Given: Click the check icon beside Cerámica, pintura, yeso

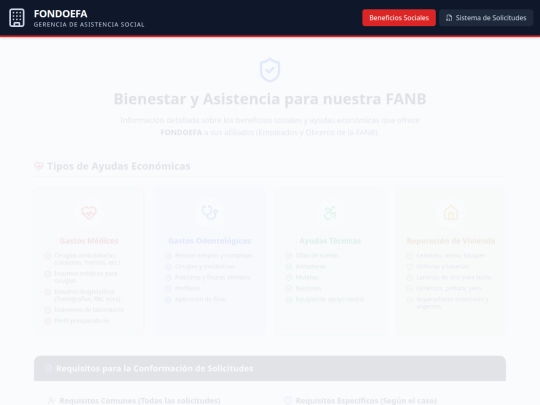Looking at the screenshot, I should tap(409, 289).
